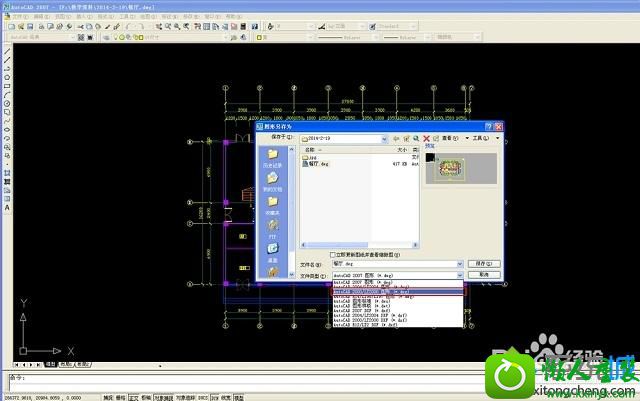Image resolution: width=640 pixels, height=401 pixels.
Task: Open 历史记录 in the dialog places bar
Action: 272,158
